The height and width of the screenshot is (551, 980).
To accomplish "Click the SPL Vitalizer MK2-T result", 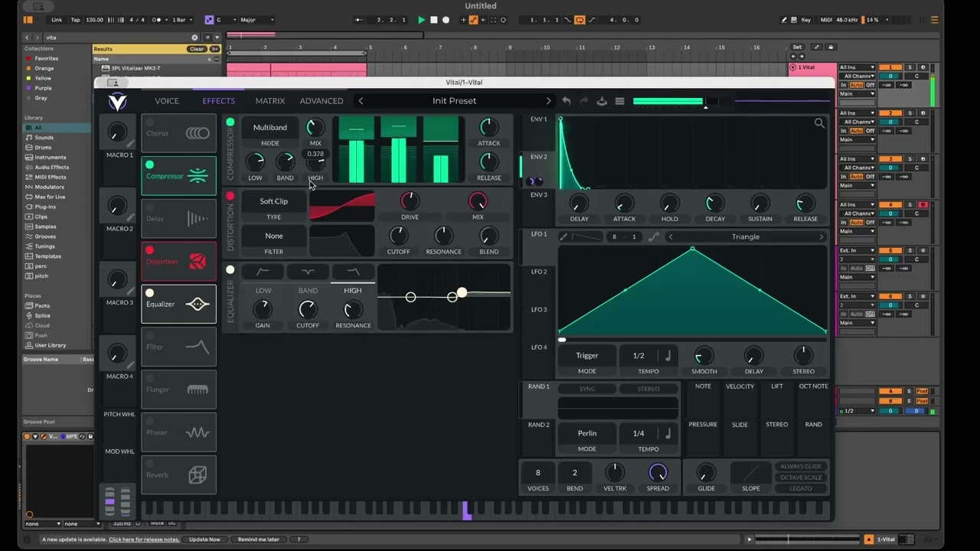I will tap(136, 68).
